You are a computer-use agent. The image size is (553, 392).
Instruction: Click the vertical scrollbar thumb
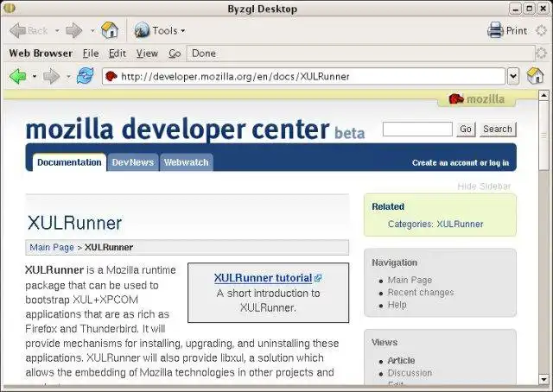pyautogui.click(x=543, y=136)
